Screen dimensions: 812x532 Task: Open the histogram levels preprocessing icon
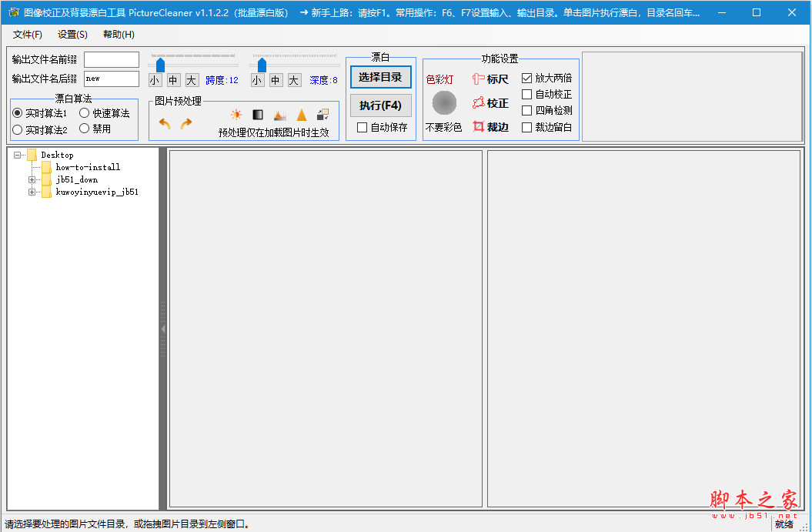(x=280, y=114)
